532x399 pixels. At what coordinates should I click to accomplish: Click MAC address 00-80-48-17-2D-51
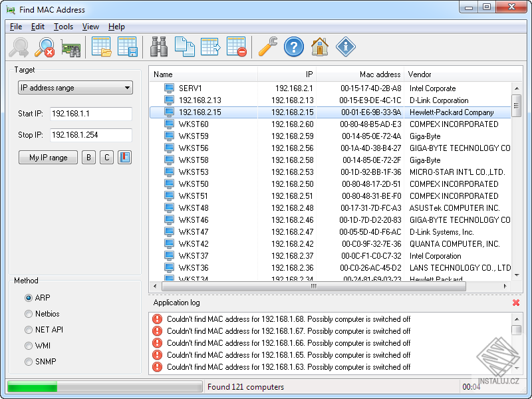372,184
